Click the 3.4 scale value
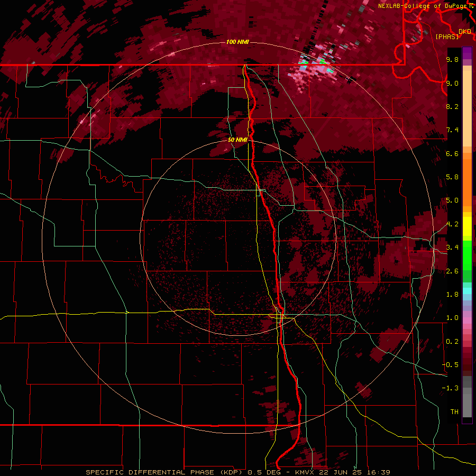476x476 pixels. click(x=452, y=248)
